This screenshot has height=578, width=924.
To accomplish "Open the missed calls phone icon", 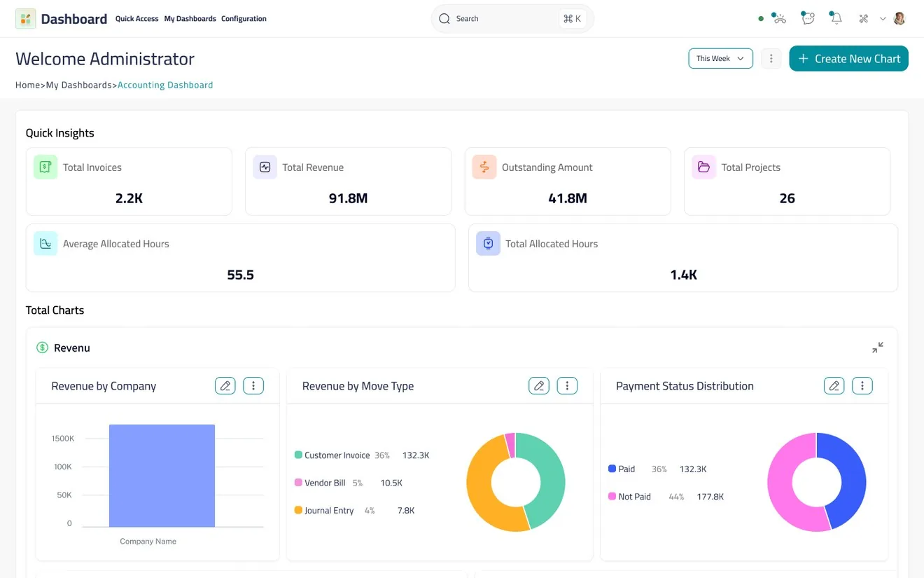I will pyautogui.click(x=779, y=18).
